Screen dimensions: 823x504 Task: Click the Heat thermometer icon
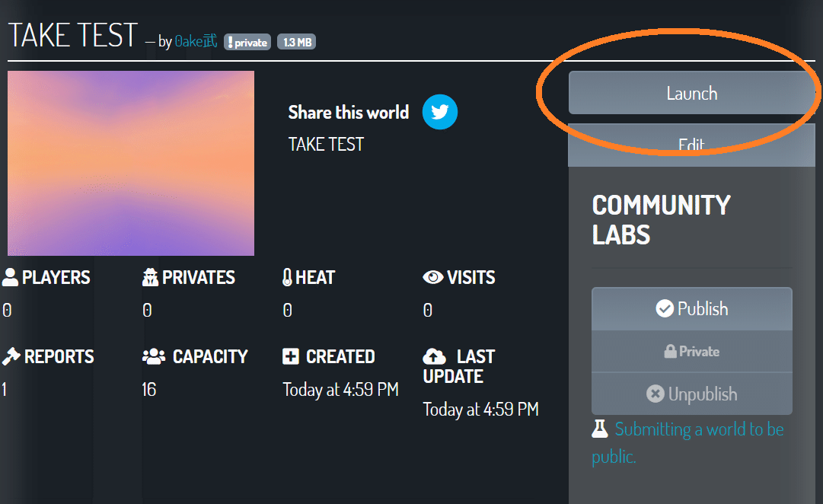pyautogui.click(x=287, y=278)
